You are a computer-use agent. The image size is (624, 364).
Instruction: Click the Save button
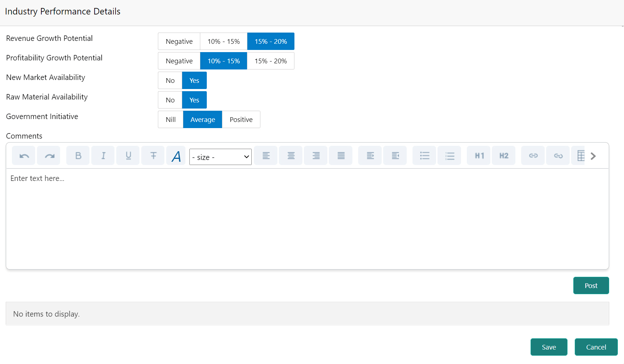pyautogui.click(x=549, y=347)
